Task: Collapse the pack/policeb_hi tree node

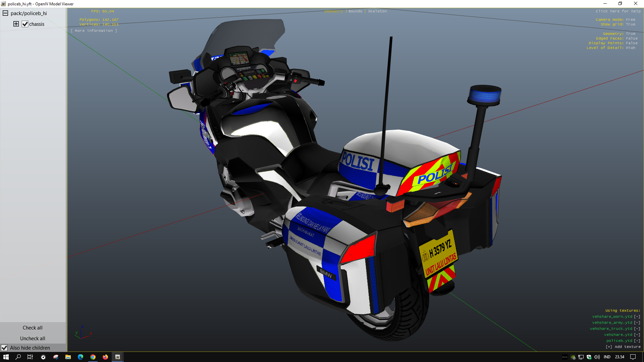Action: pyautogui.click(x=5, y=13)
